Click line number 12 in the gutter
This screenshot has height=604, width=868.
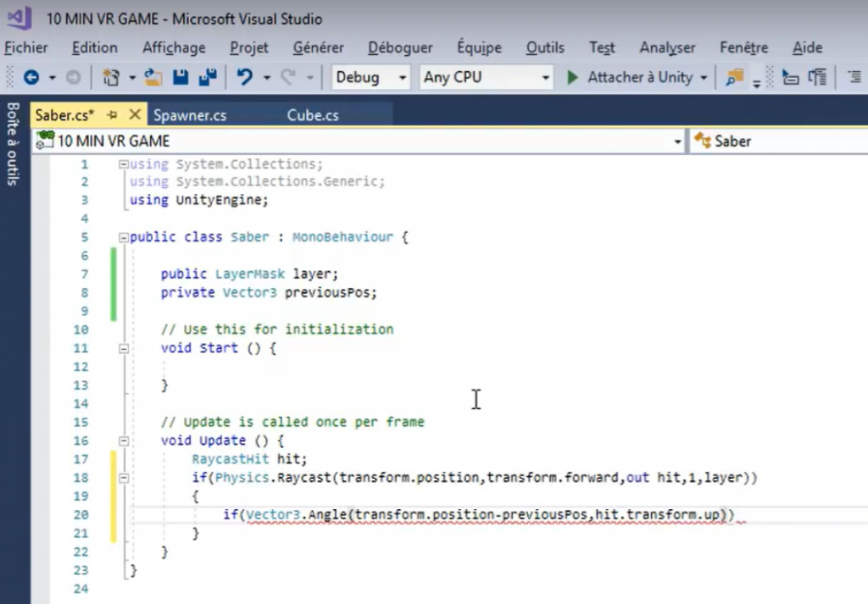[x=81, y=367]
